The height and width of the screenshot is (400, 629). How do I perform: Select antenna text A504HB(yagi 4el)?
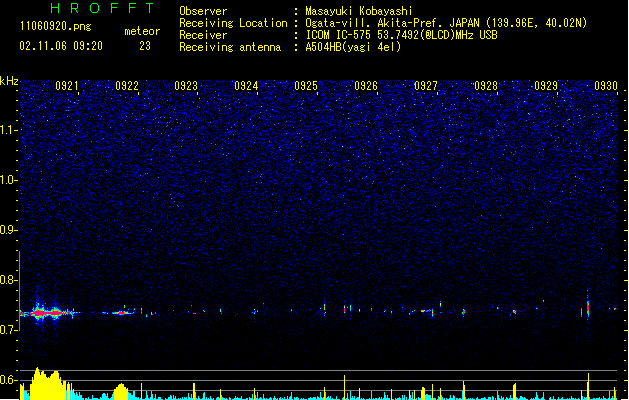point(353,47)
